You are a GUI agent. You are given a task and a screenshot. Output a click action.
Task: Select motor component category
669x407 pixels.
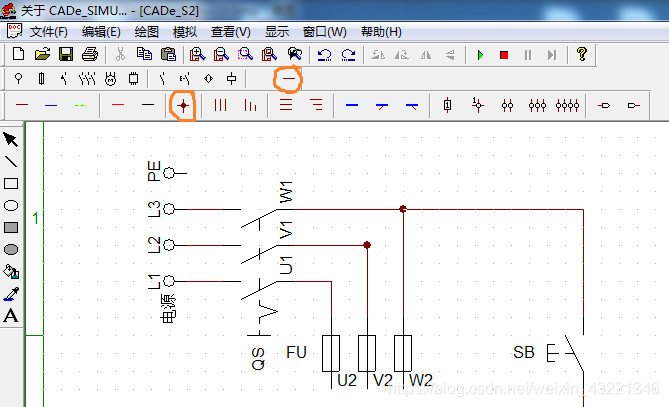(111, 79)
